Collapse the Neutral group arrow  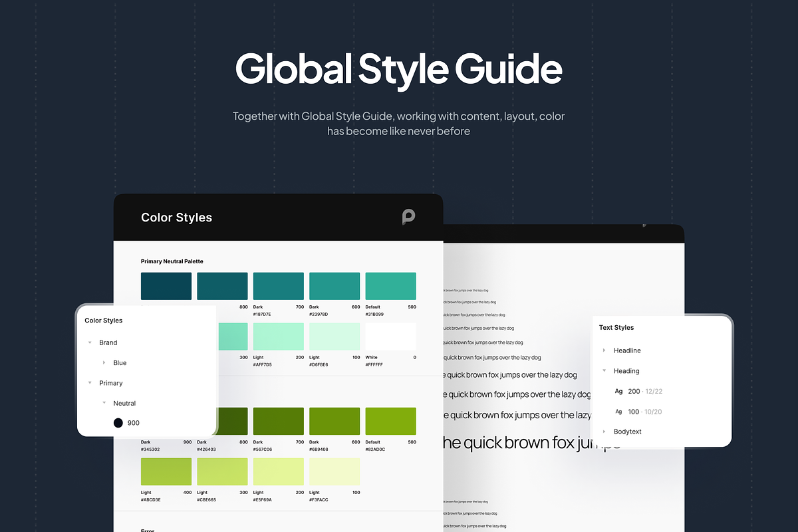click(x=104, y=403)
